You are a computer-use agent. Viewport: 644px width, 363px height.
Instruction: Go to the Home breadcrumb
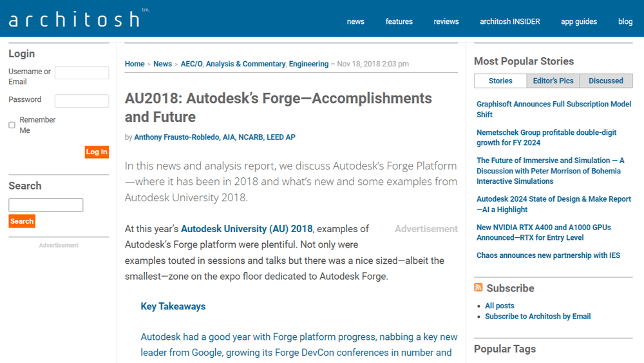(135, 64)
